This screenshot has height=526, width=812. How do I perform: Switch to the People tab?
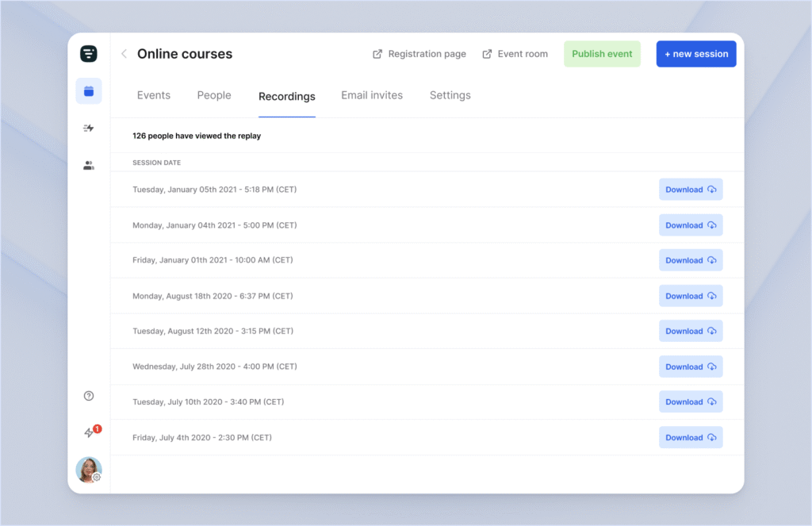coord(214,95)
